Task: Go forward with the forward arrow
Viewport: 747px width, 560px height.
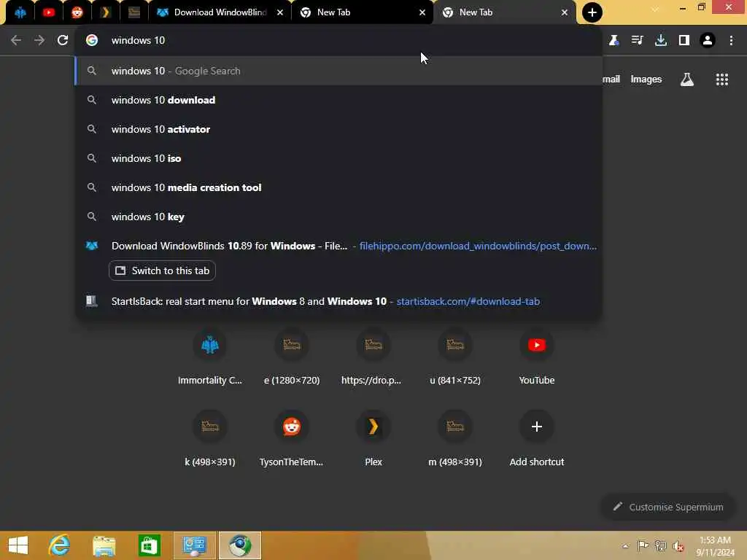Action: tap(39, 41)
